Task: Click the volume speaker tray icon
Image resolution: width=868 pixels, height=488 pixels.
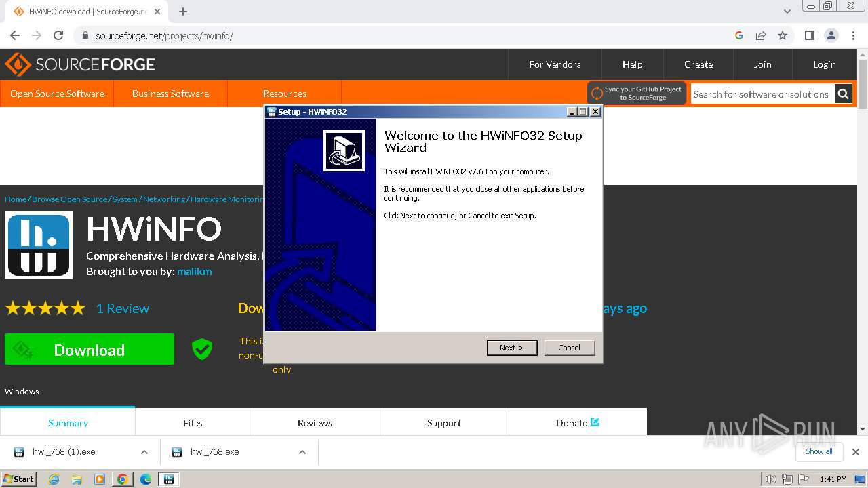Action: coord(770,479)
